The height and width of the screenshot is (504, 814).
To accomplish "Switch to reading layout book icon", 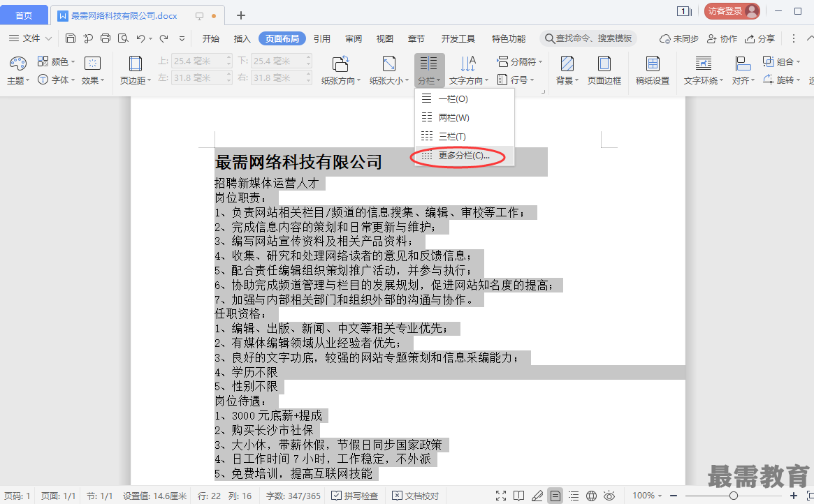I will tap(518, 496).
